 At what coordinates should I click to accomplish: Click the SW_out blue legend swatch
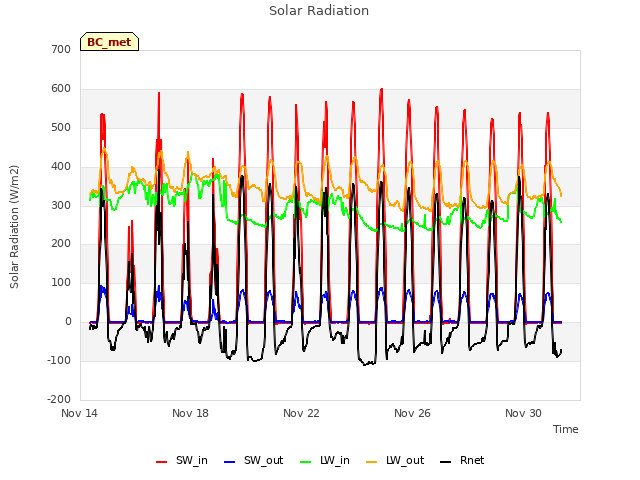point(230,462)
